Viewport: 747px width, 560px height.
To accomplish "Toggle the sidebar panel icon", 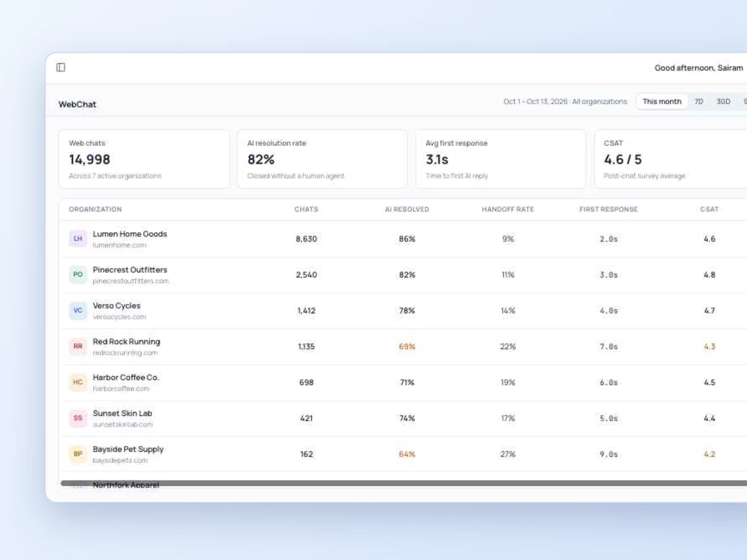I will pyautogui.click(x=61, y=67).
